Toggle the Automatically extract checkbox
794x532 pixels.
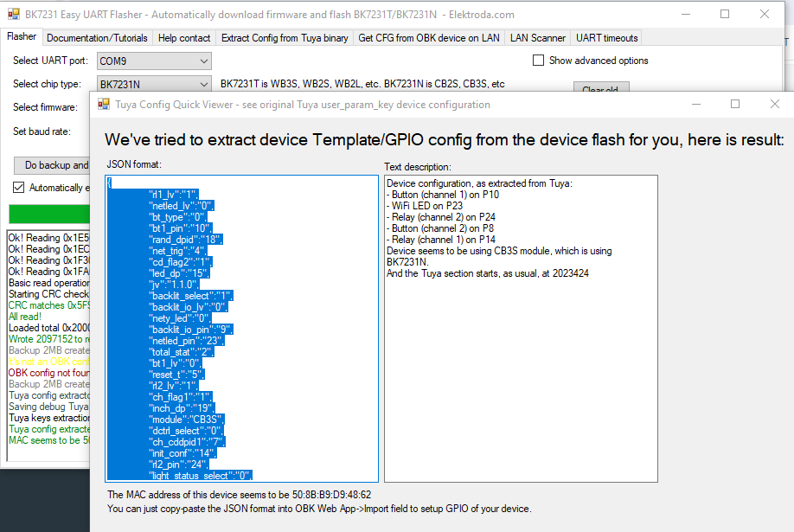click(19, 188)
